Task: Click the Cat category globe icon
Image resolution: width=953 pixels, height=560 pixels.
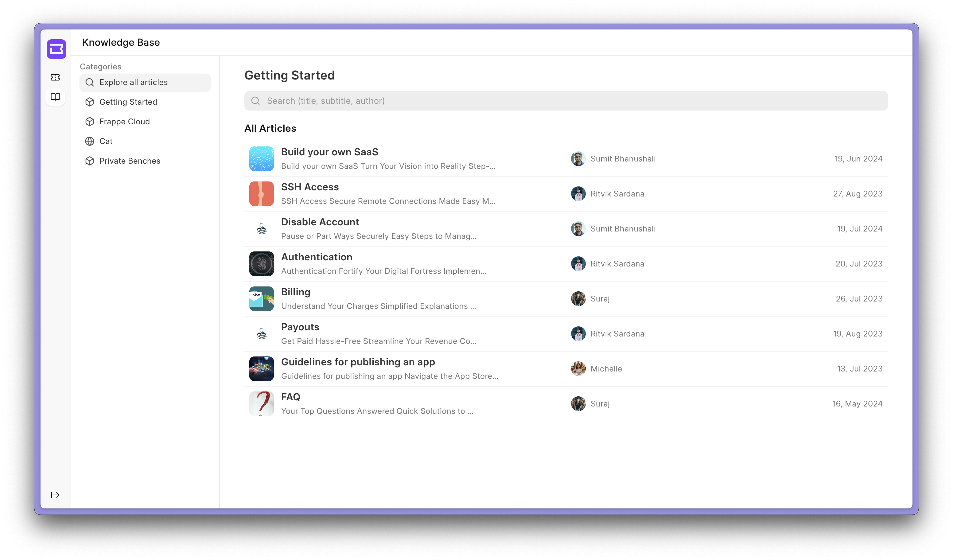Action: (x=89, y=141)
